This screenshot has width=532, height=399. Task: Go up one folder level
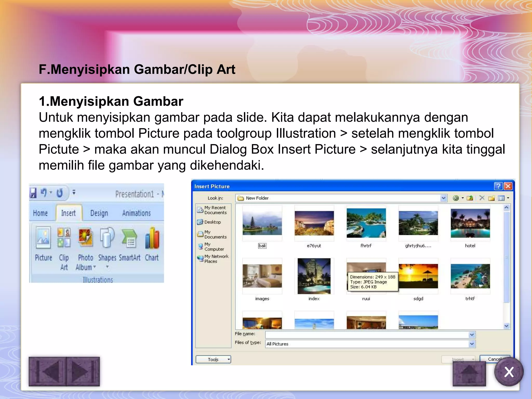[x=470, y=198]
